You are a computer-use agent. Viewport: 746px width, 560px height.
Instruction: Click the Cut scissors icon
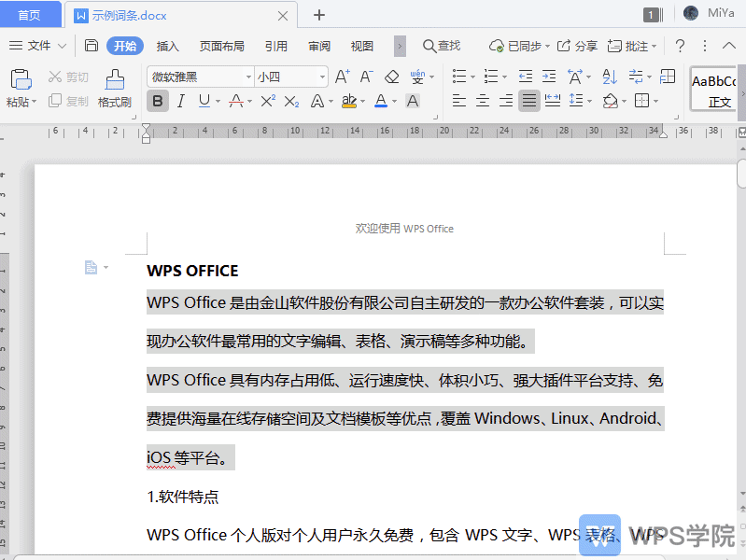[55, 77]
